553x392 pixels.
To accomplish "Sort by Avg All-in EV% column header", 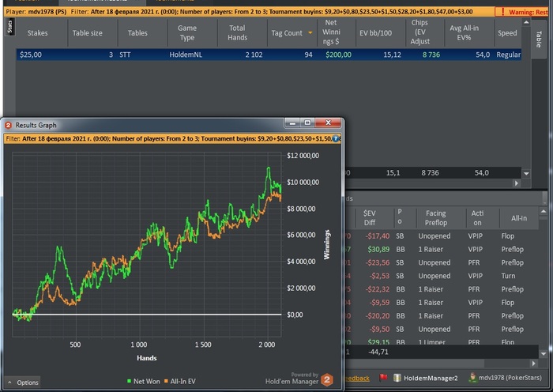I will click(465, 33).
